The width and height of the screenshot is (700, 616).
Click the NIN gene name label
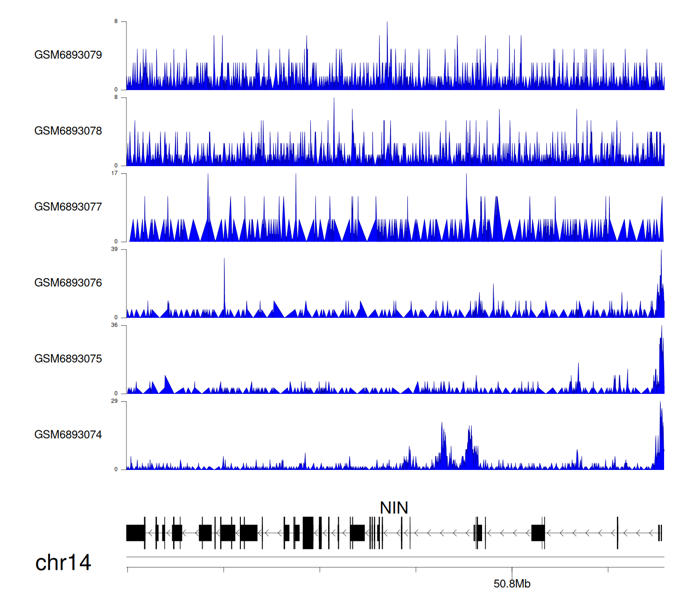pyautogui.click(x=394, y=508)
